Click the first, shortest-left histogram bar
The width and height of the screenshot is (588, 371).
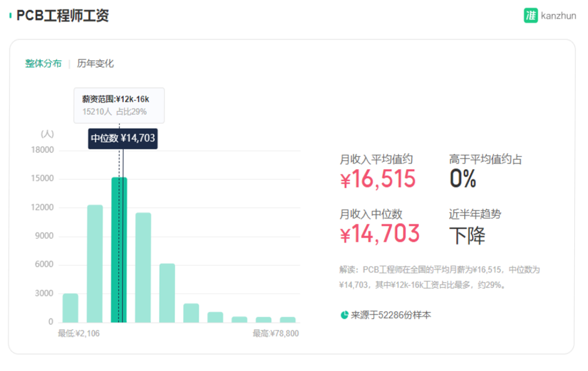tap(71, 308)
